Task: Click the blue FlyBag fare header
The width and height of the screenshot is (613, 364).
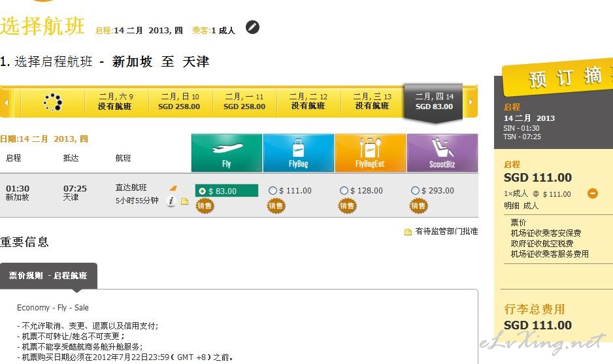Action: 299,153
